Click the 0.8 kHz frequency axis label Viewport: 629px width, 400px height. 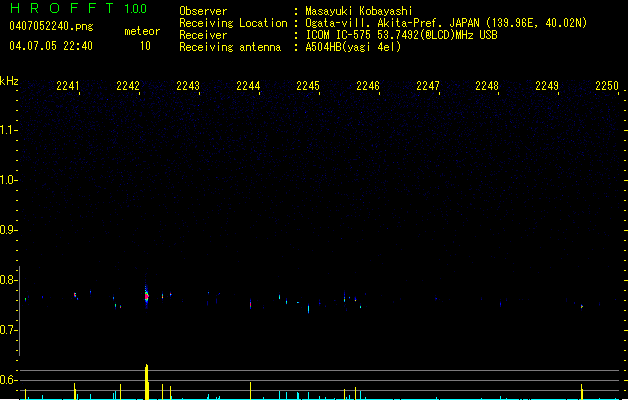[8, 280]
